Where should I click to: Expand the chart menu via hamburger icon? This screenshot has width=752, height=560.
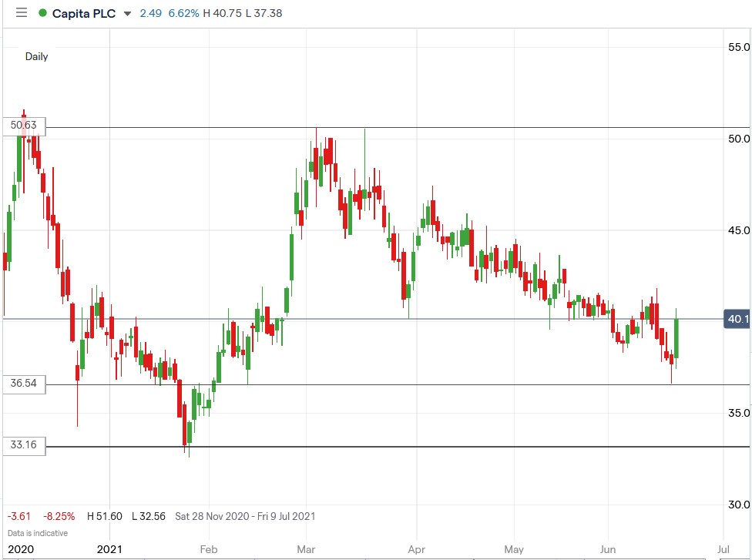[20, 12]
